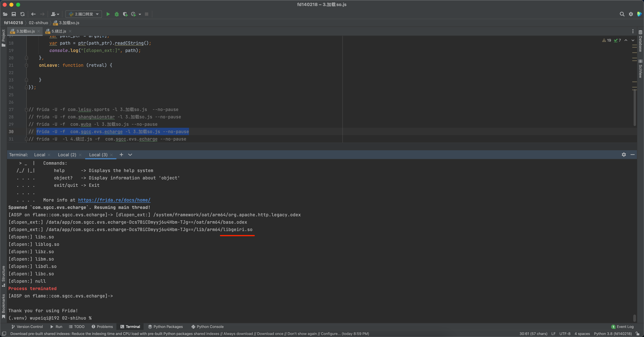Image resolution: width=644 pixels, height=337 pixels.
Task: Open the Problems tool window
Action: (x=102, y=327)
